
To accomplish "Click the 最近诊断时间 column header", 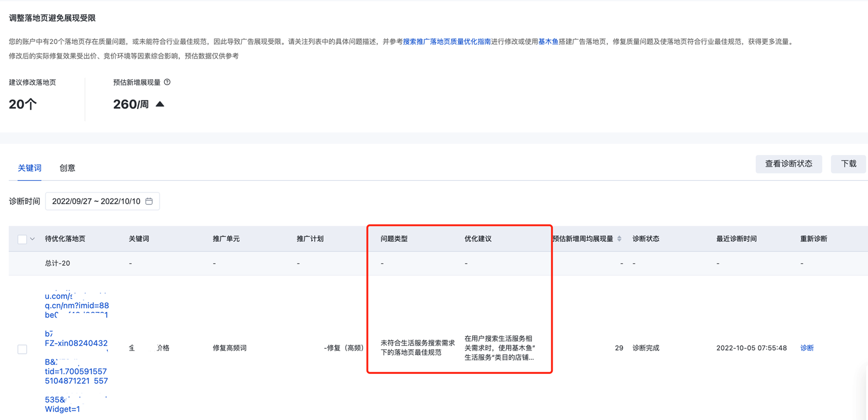I will (x=736, y=239).
